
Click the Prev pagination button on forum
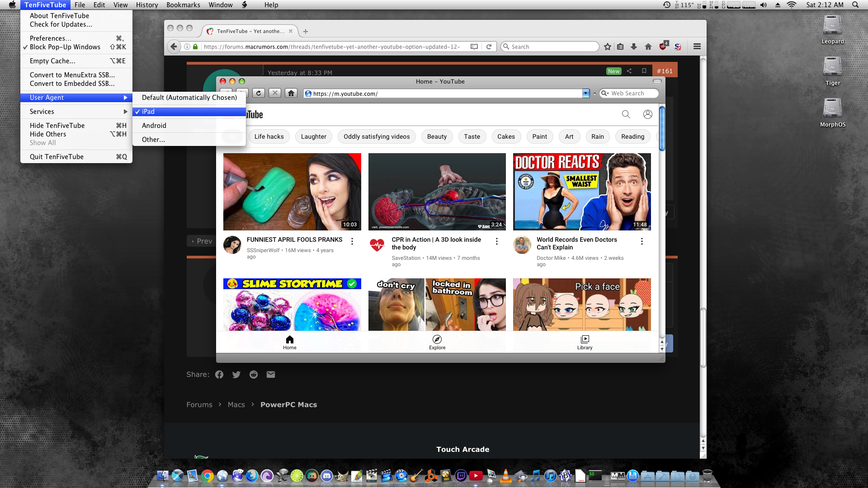(202, 241)
